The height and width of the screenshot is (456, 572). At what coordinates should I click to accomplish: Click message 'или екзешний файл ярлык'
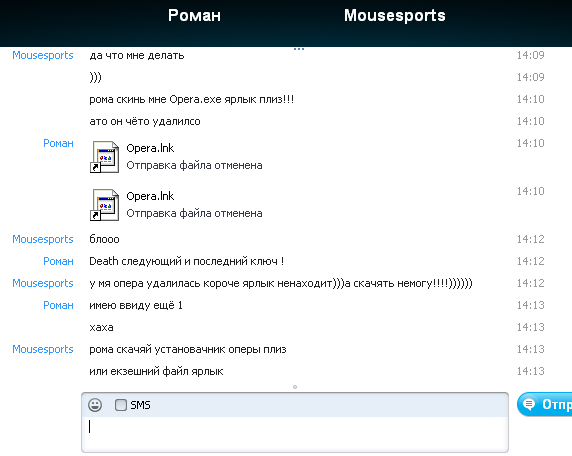tap(156, 371)
